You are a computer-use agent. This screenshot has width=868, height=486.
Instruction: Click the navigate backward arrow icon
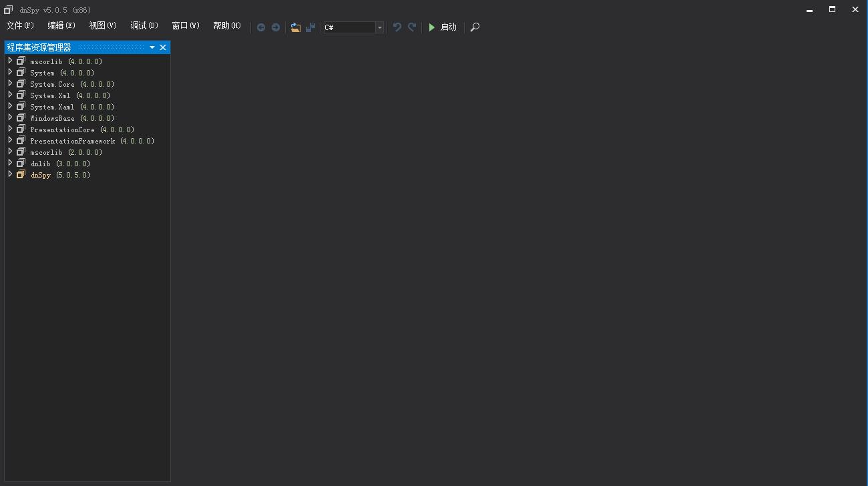coord(261,27)
